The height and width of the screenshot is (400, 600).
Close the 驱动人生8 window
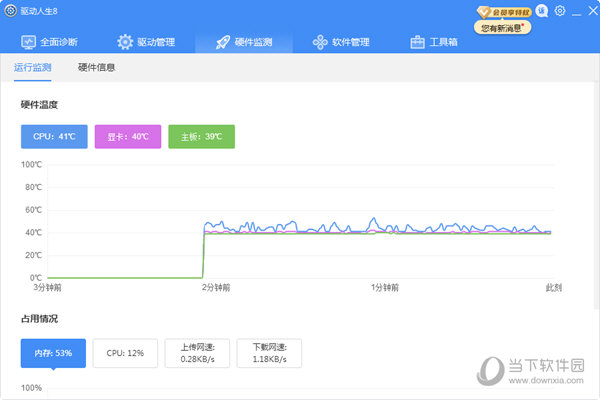[593, 11]
